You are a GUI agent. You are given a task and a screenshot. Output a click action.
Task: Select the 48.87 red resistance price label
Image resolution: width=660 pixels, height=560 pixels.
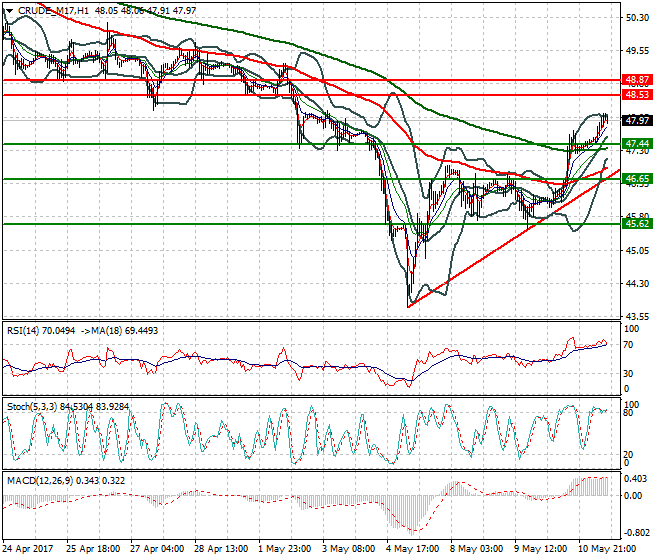coord(637,80)
